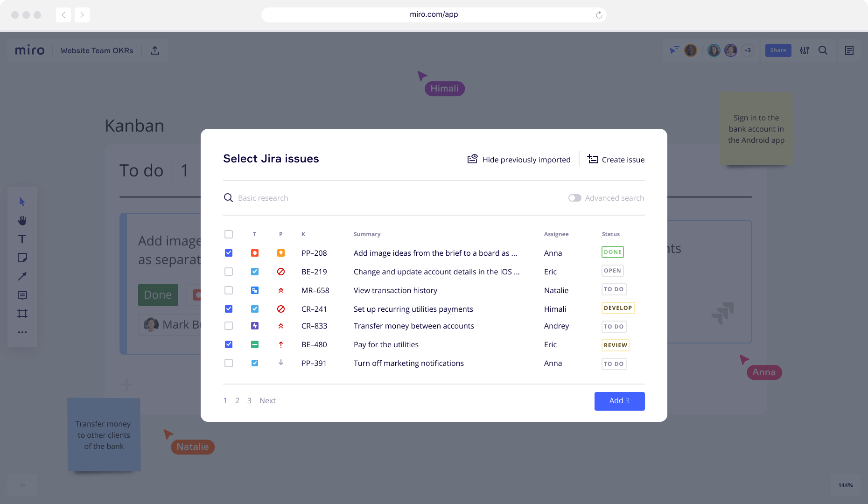This screenshot has width=868, height=504.
Task: Click the priority arrow for BE-480
Action: (281, 344)
